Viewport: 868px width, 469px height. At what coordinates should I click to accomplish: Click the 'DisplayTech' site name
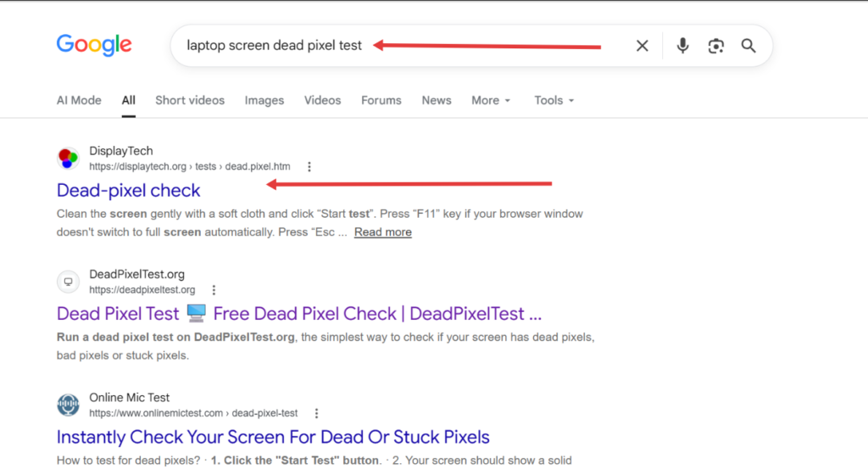(121, 151)
